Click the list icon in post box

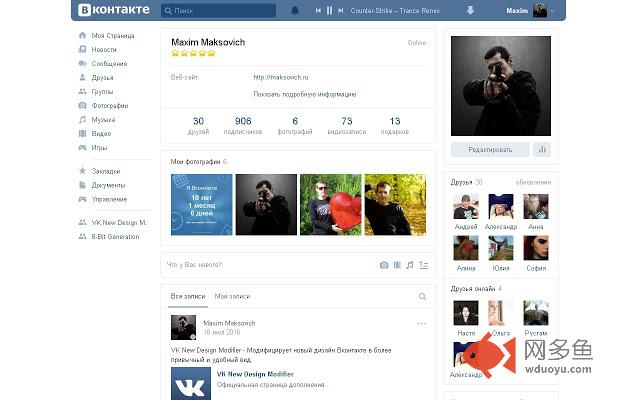tap(424, 265)
